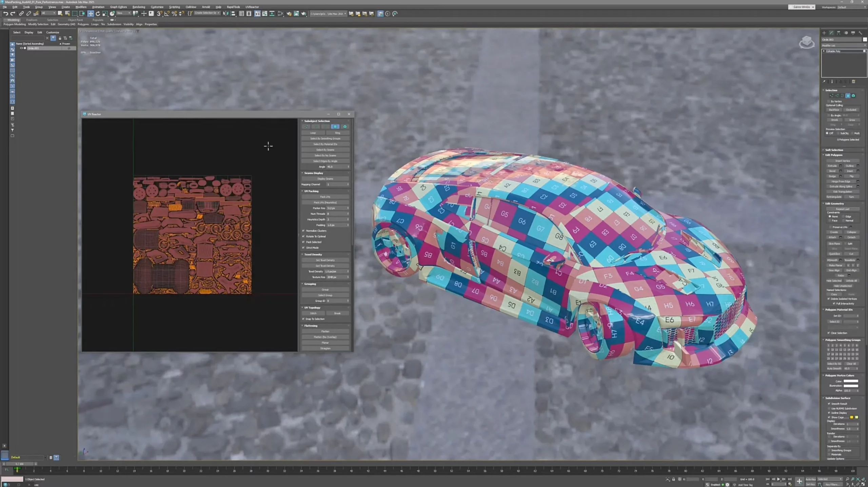Toggle Angle Snap in main toolbar
Viewport: 868px width, 487px height.
point(167,14)
